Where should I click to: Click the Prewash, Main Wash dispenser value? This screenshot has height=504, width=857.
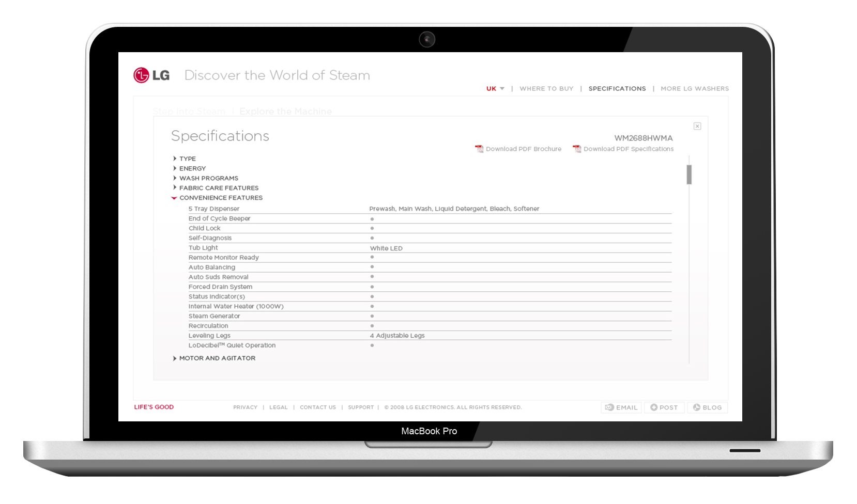coord(454,209)
